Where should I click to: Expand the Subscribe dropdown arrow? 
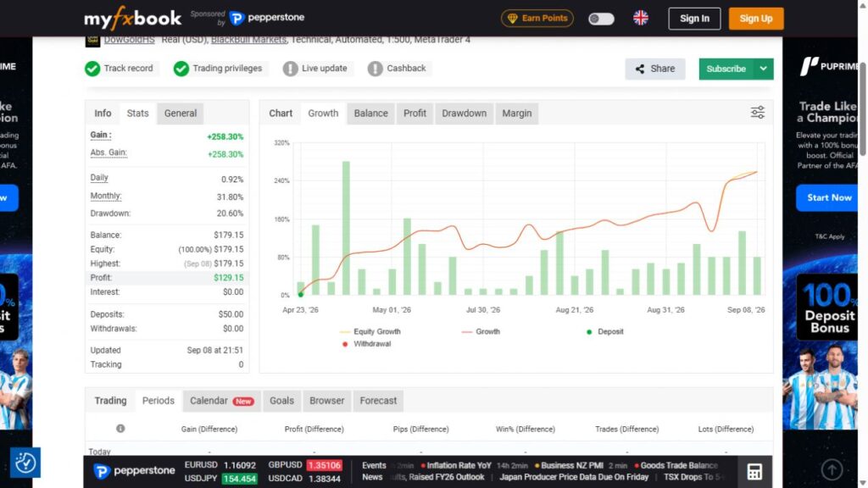764,69
